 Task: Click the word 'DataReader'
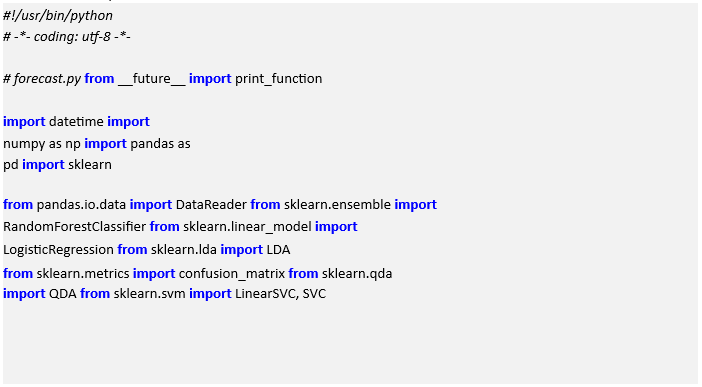(x=211, y=205)
